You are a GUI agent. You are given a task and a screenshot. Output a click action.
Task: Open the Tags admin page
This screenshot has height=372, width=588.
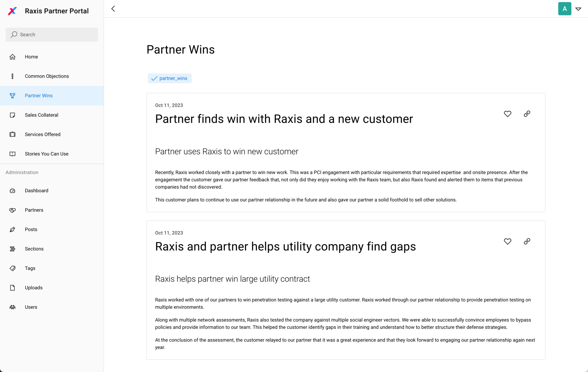tap(52, 268)
